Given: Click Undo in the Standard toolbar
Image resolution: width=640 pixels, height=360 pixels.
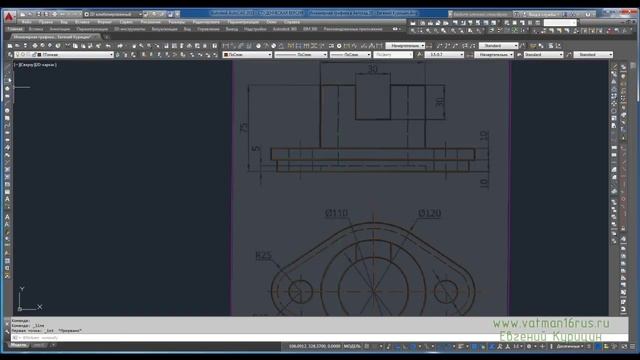Looking at the screenshot, I should click(108, 46).
